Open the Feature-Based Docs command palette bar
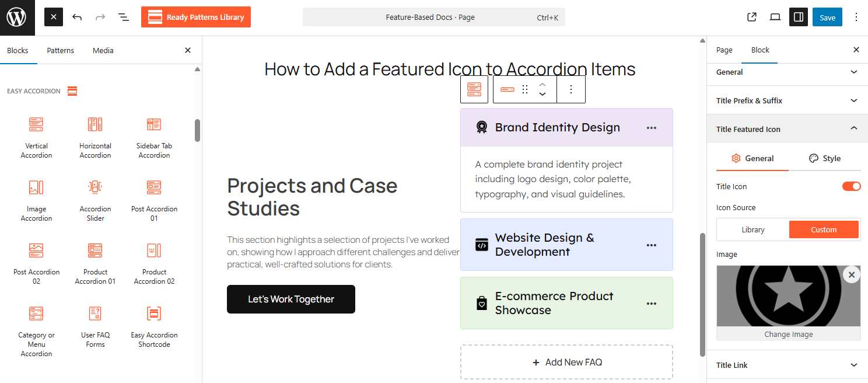This screenshot has height=383, width=868. click(x=434, y=18)
